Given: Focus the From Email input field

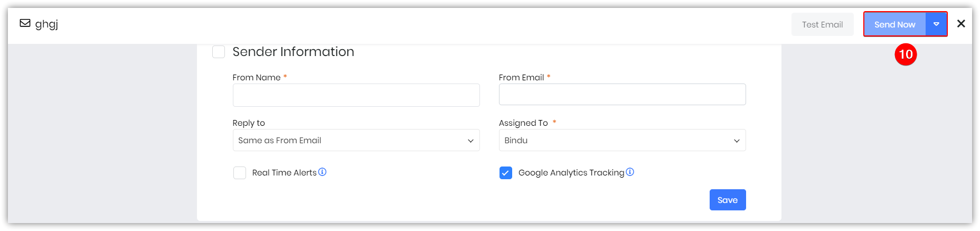Looking at the screenshot, I should click(622, 95).
